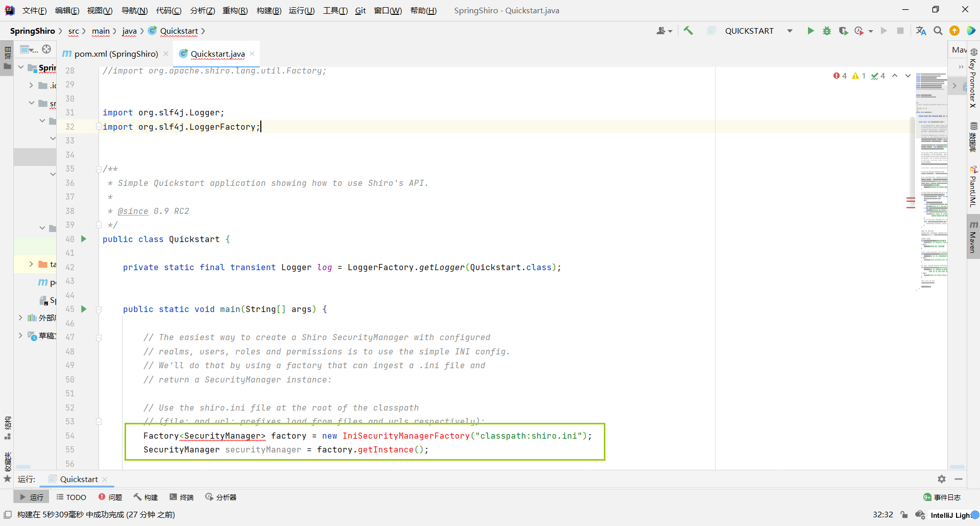
Task: Go to previous highlighted error arrow
Action: pos(895,76)
